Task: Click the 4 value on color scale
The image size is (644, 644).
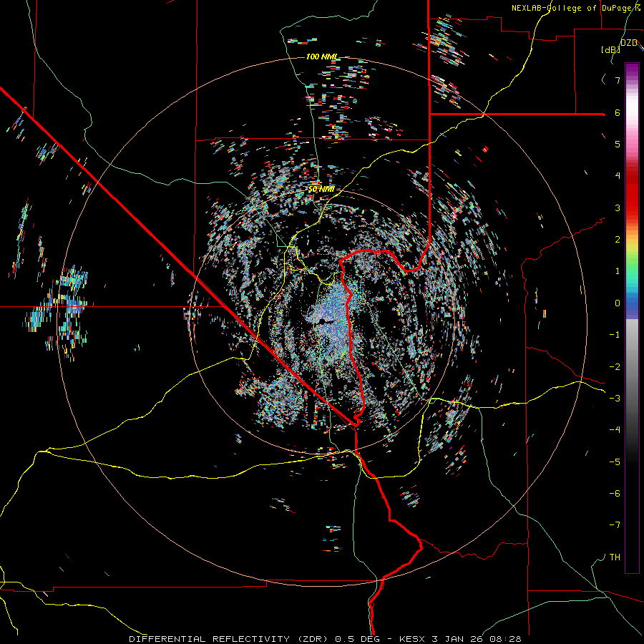Action: [x=618, y=176]
